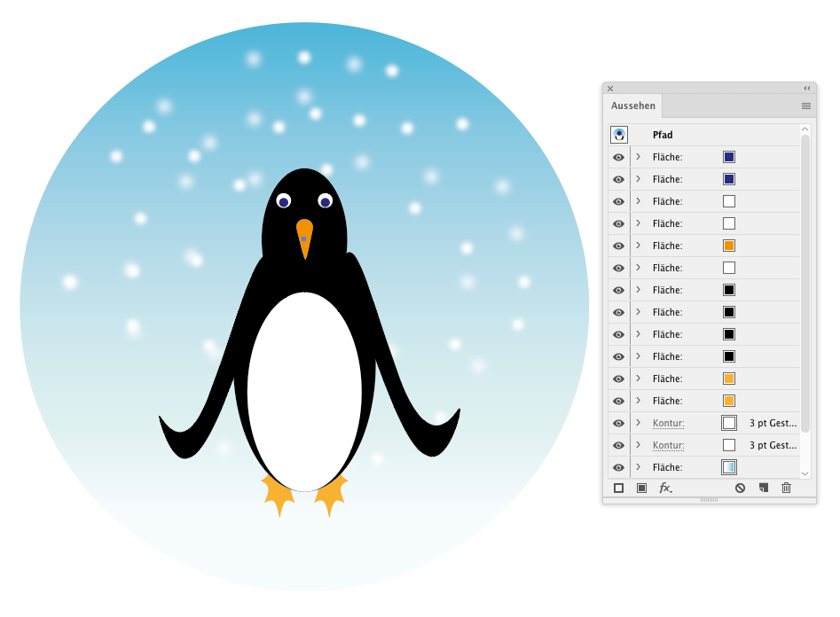The height and width of the screenshot is (617, 840).
Task: Click the penguin's orange beak on canvas
Action: (305, 238)
